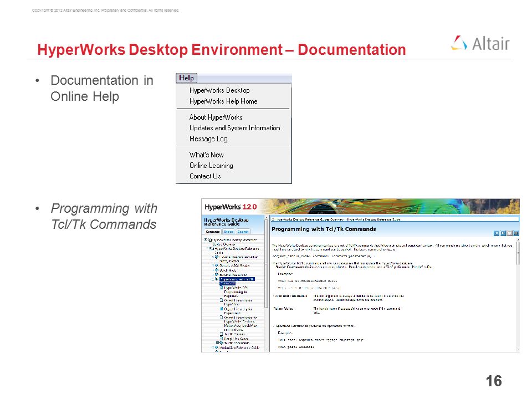Image resolution: width=532 pixels, height=399 pixels.
Task: Choose What's New menu entry
Action: (x=206, y=155)
